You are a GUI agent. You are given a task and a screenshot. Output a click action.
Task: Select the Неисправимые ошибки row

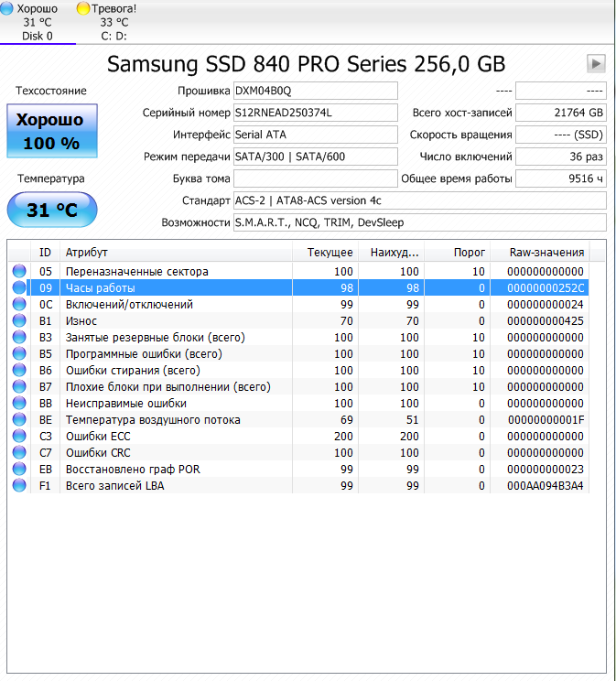tap(299, 404)
